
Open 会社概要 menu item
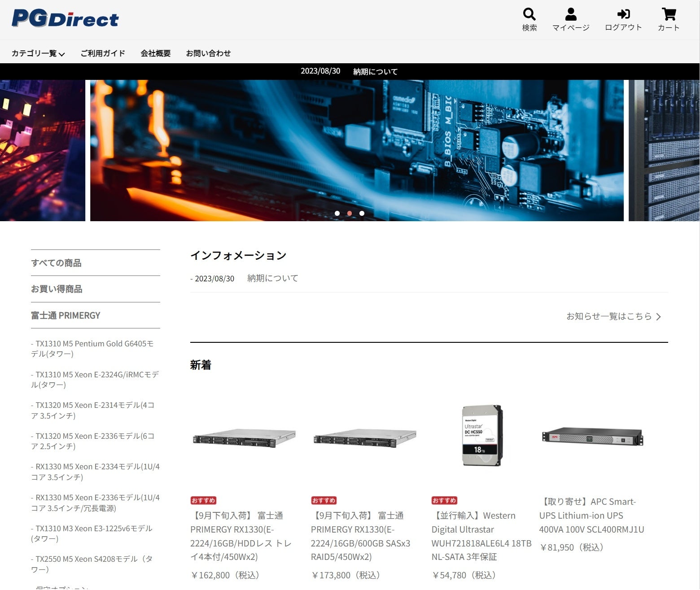tap(156, 53)
